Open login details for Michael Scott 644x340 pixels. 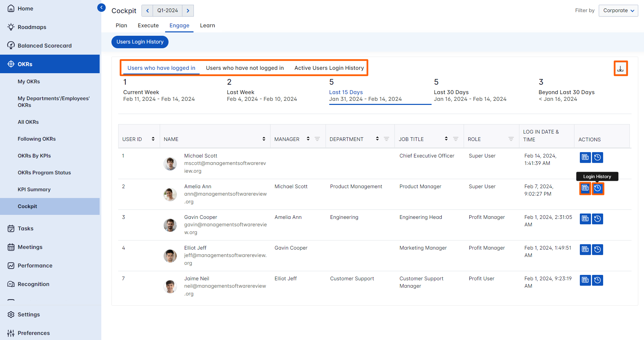coord(585,157)
